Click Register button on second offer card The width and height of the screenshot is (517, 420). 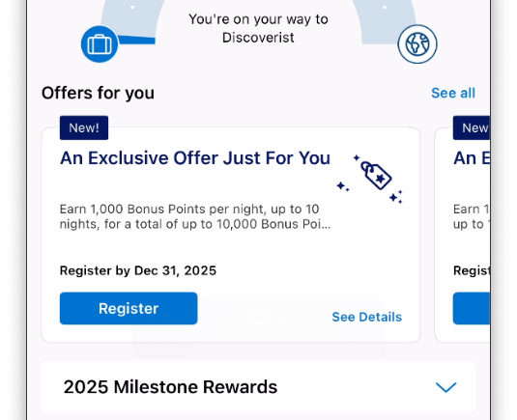[x=472, y=308]
